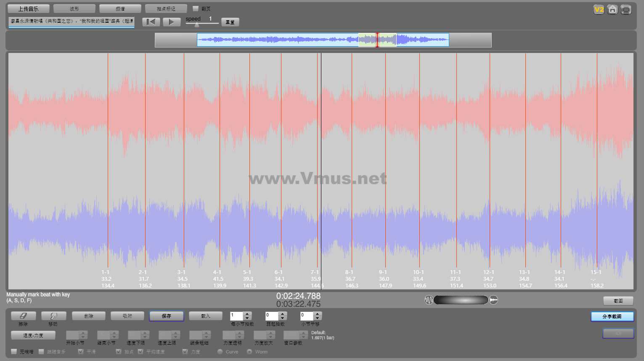644x361 pixels.
Task: Rewind to the beginning of the track
Action: [151, 22]
